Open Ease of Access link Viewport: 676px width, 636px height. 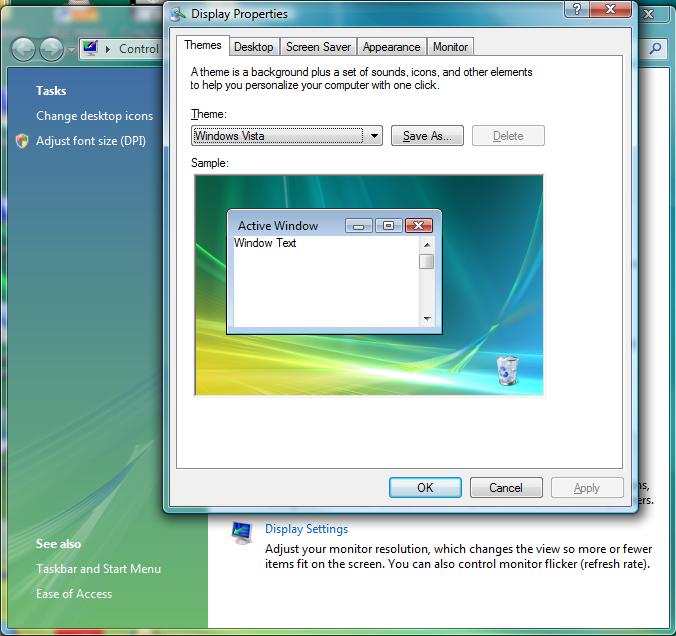[x=74, y=594]
